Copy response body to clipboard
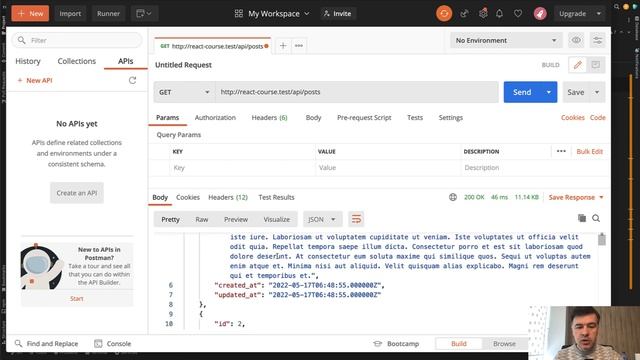This screenshot has height=360, width=640. coord(582,218)
